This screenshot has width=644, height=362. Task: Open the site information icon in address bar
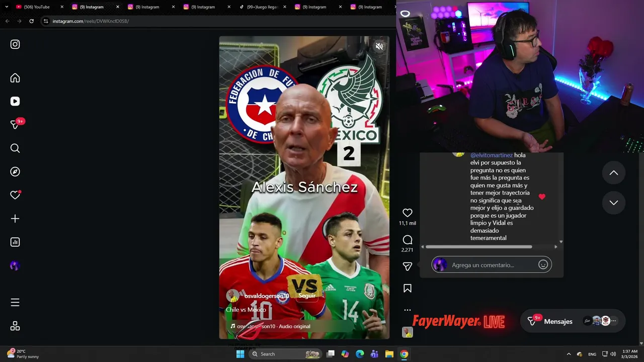click(x=46, y=21)
